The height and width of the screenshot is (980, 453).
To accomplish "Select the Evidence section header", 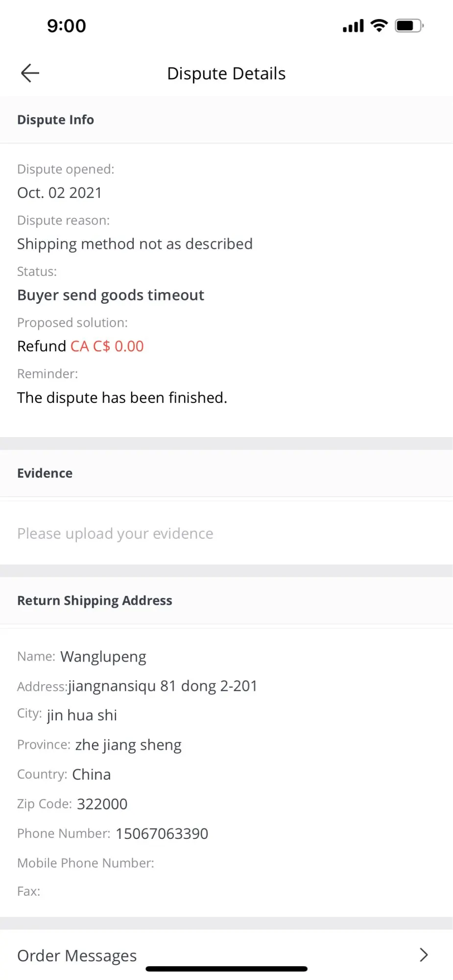I will click(45, 473).
